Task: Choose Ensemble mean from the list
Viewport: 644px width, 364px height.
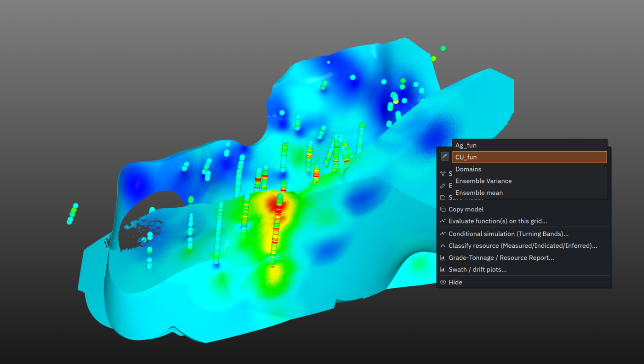Action: click(529, 193)
